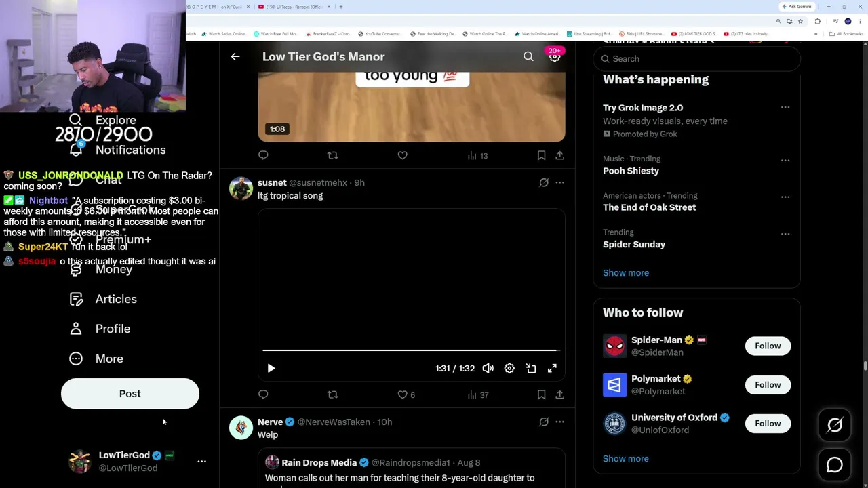Screen dimensions: 868x488
Task: Open more options on Nerve's post
Action: (559, 422)
